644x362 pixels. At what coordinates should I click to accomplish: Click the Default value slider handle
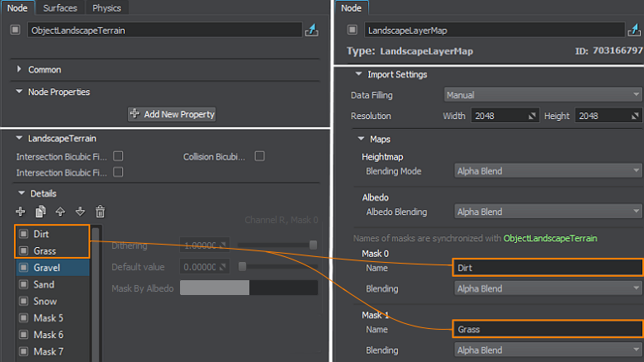pyautogui.click(x=242, y=267)
